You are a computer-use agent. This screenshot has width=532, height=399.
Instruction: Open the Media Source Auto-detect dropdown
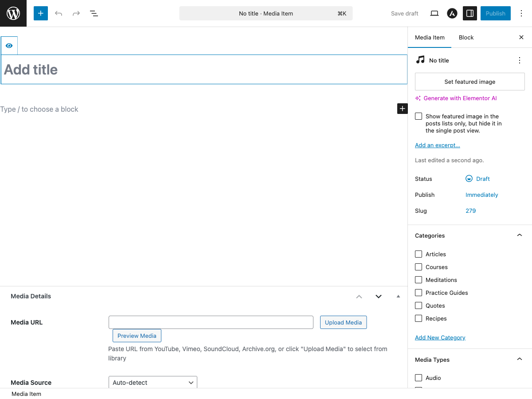[153, 383]
